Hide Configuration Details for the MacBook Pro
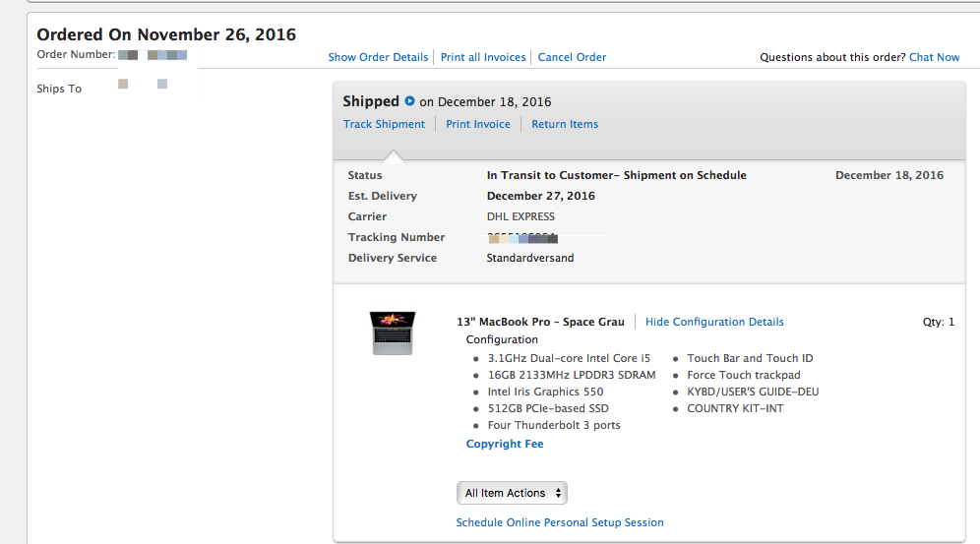The width and height of the screenshot is (980, 544). 714,322
